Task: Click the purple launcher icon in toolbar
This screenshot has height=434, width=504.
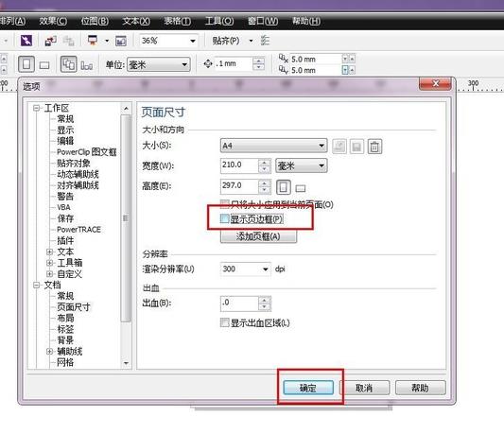Action: [x=26, y=41]
